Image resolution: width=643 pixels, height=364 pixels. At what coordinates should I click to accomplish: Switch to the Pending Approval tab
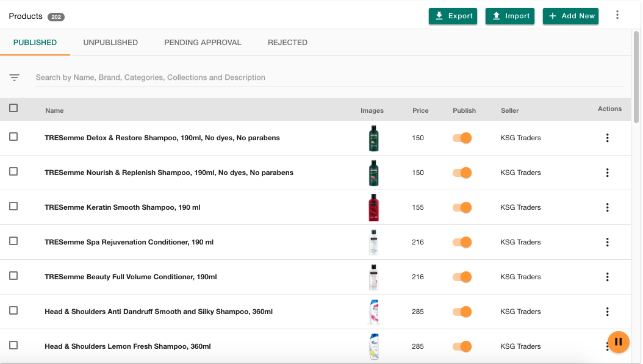(203, 43)
